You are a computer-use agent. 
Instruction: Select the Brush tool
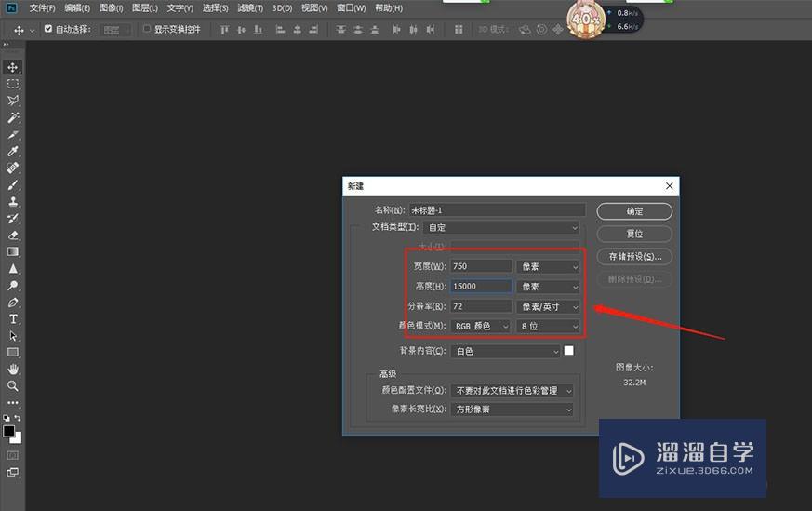[13, 185]
